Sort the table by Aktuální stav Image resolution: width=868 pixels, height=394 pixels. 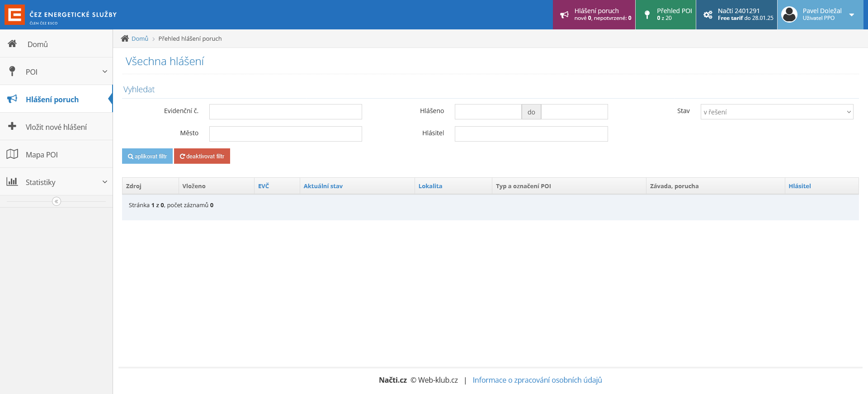click(x=323, y=186)
